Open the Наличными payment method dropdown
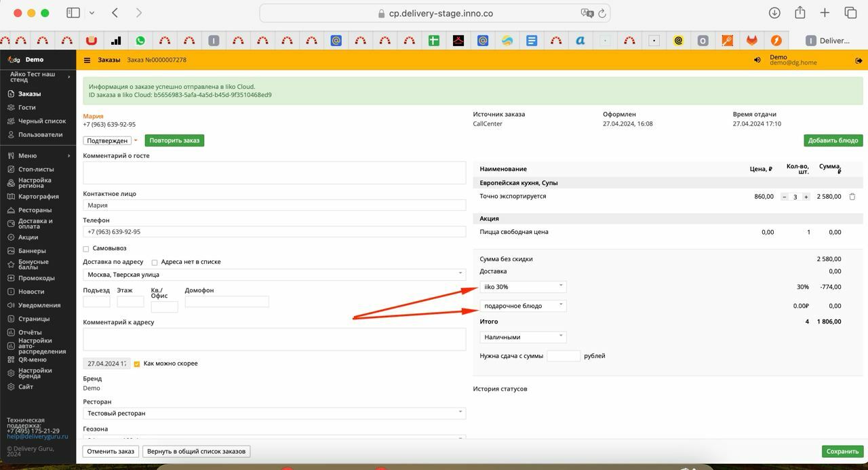 [x=523, y=337]
